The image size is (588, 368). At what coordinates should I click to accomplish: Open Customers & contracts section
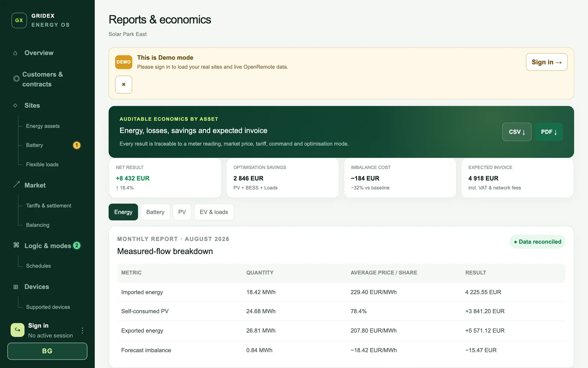click(x=43, y=79)
